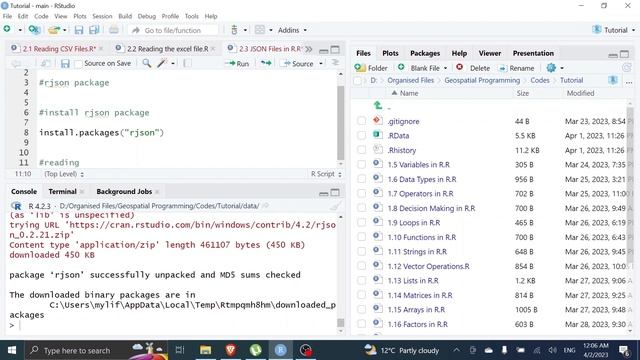
Task: Click the Run button in editor
Action: pyautogui.click(x=238, y=64)
